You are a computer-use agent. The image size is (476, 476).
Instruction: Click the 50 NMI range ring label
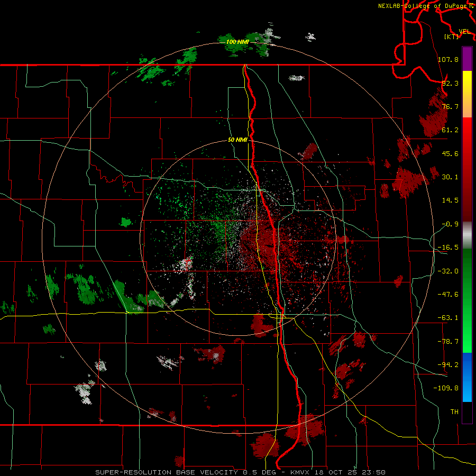237,140
